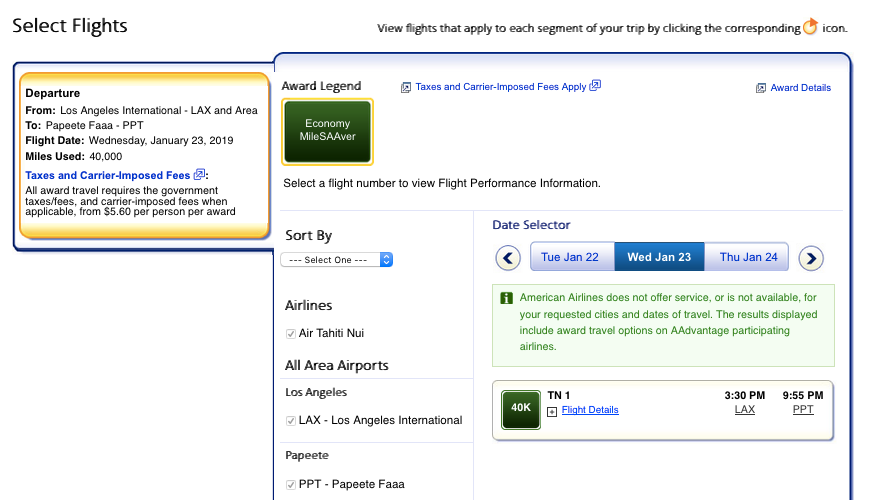Screen dimensions: 880x500
Task: Select the Thu Jan 24 date tab
Action: (x=749, y=257)
